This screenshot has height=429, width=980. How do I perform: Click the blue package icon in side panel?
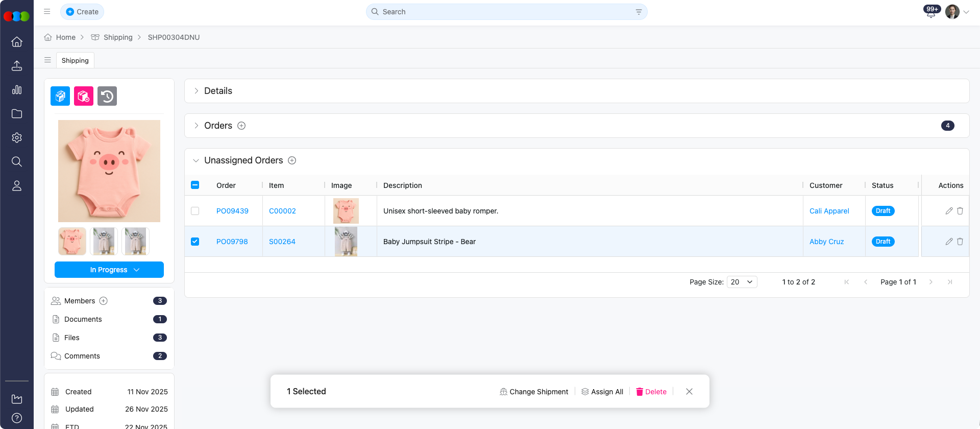60,96
